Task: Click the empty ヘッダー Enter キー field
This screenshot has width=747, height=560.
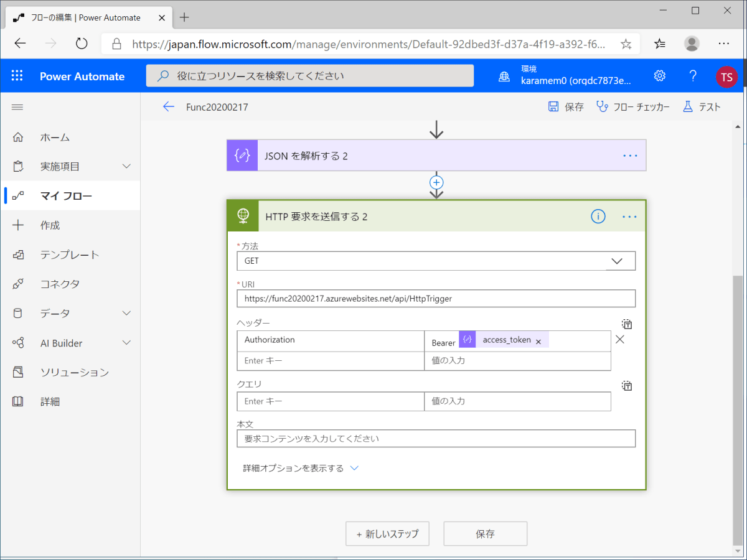Action: point(331,361)
